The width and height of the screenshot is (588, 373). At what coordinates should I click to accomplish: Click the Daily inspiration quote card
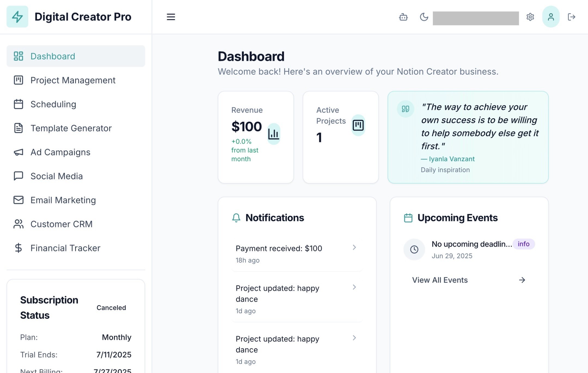tap(468, 137)
